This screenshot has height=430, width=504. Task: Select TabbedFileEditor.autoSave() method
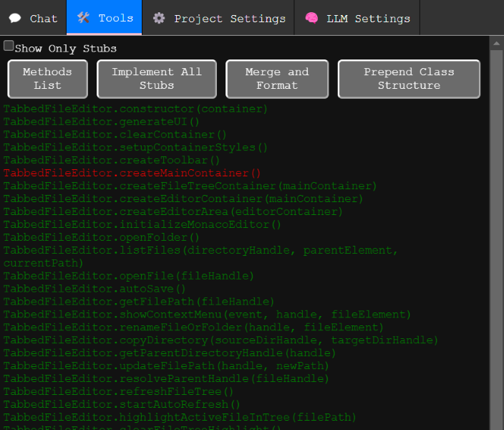pos(94,289)
